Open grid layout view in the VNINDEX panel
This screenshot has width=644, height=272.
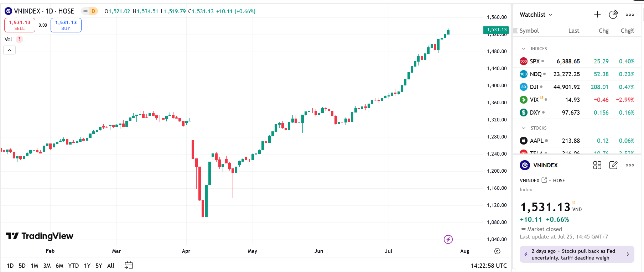(x=597, y=165)
